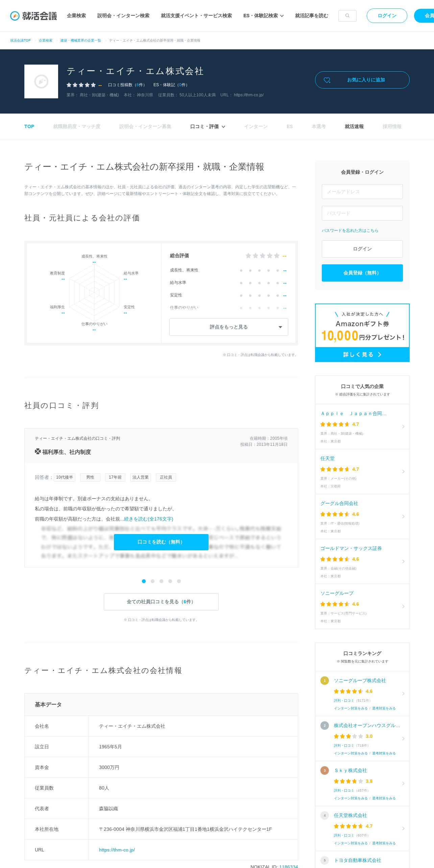Click rank 1 badge for ソニーグループ株式会社

(324, 680)
